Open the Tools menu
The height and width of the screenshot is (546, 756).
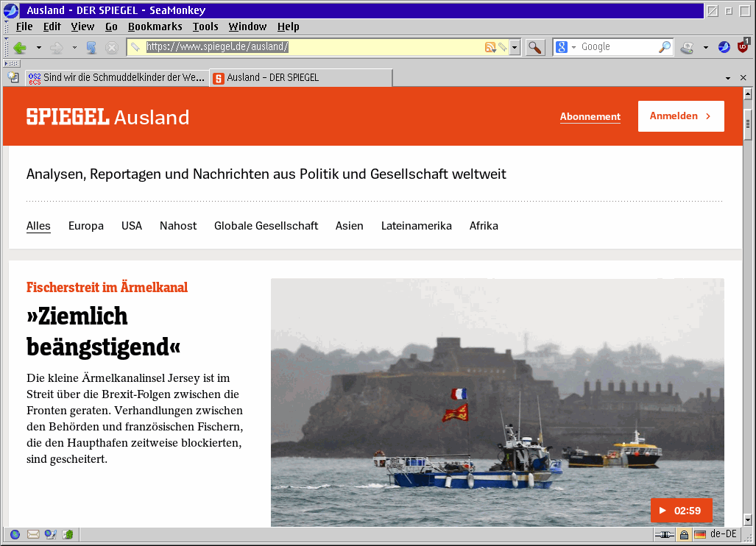click(205, 26)
